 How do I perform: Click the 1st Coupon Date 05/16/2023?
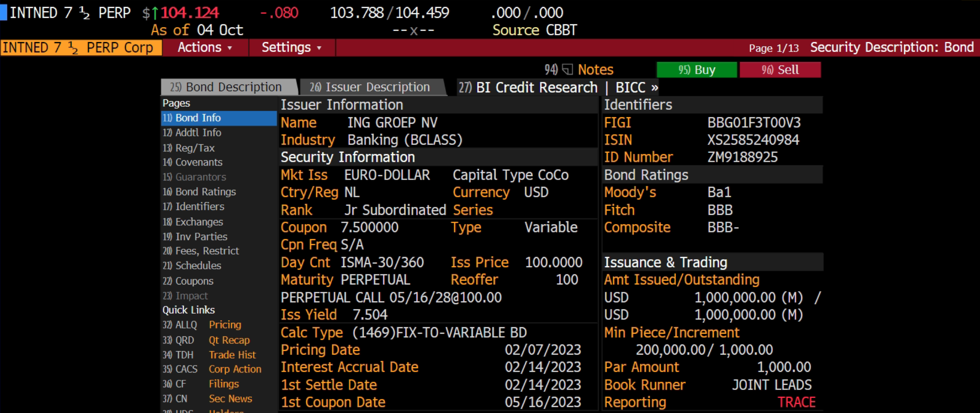pyautogui.click(x=543, y=402)
